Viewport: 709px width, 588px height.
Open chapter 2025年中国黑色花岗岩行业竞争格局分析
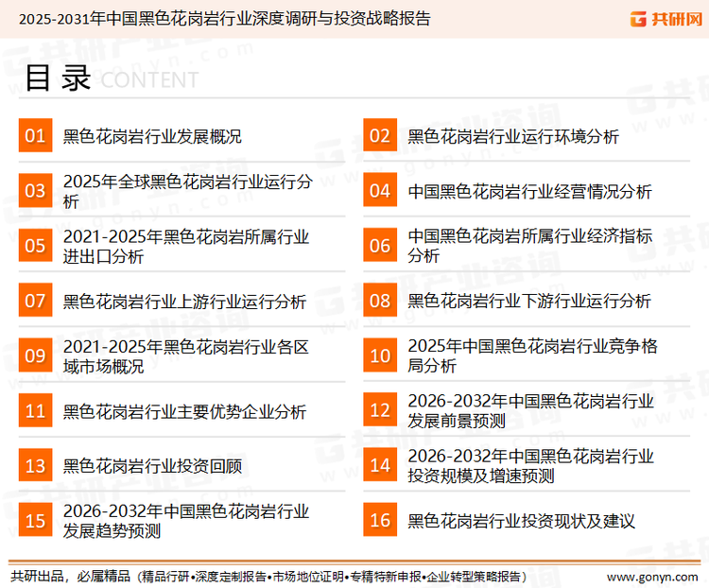point(532,355)
